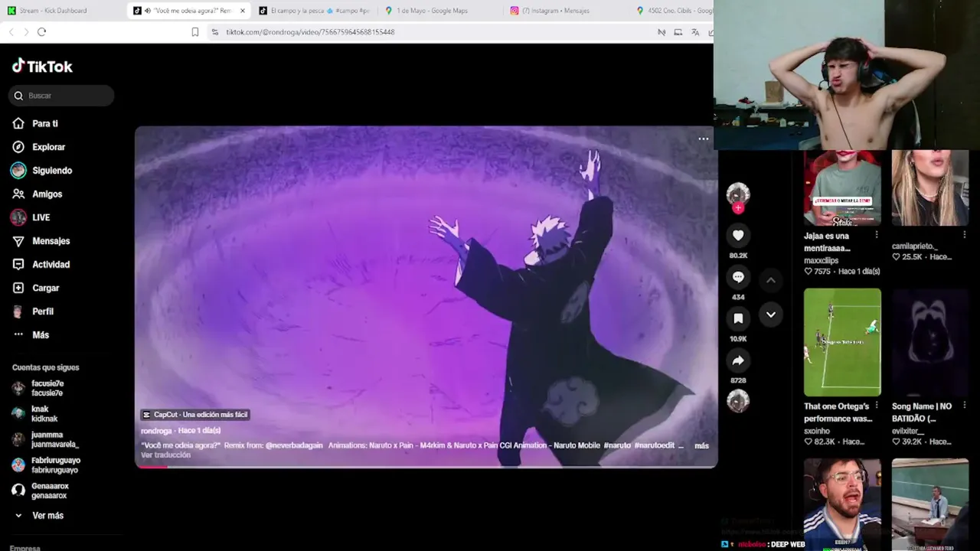Share the video with the arrow icon
The height and width of the screenshot is (551, 980).
[x=738, y=360]
